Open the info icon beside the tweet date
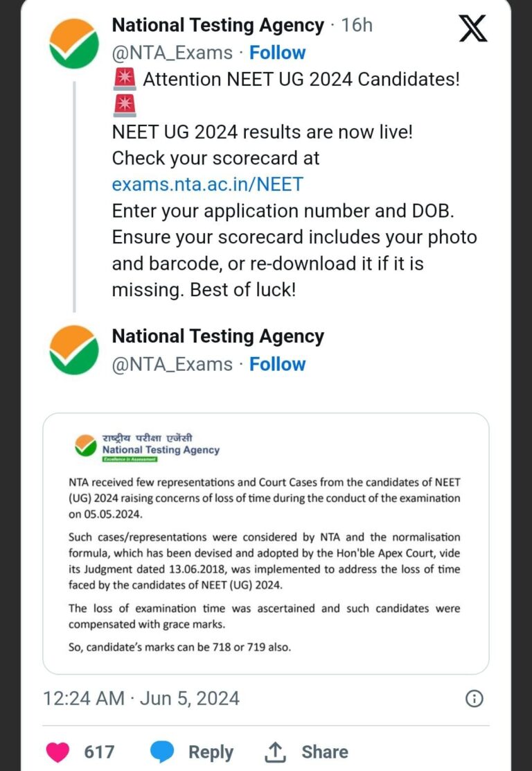532x771 pixels. (474, 698)
